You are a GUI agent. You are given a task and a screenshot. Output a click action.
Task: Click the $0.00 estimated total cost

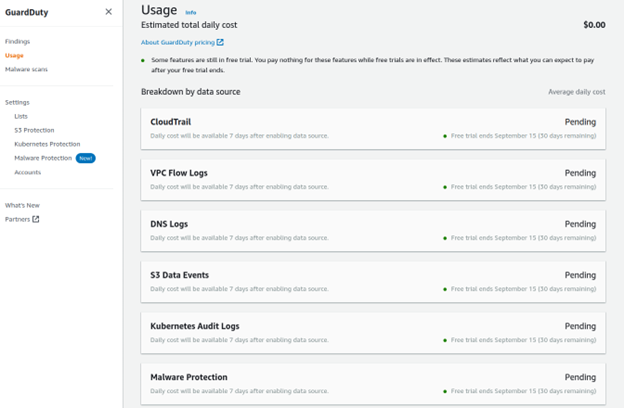point(594,25)
